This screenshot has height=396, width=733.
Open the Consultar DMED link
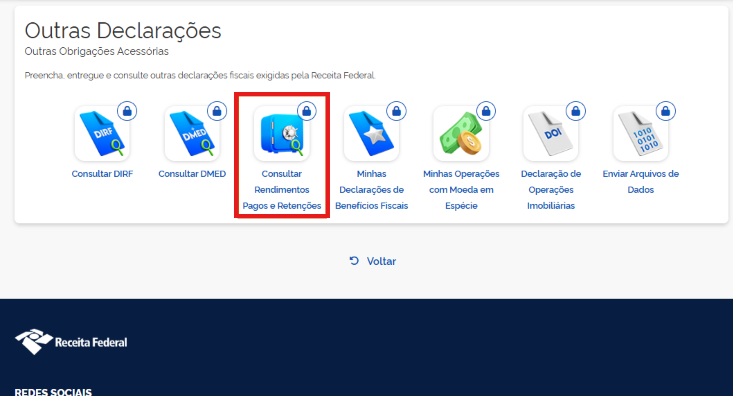[x=192, y=173]
